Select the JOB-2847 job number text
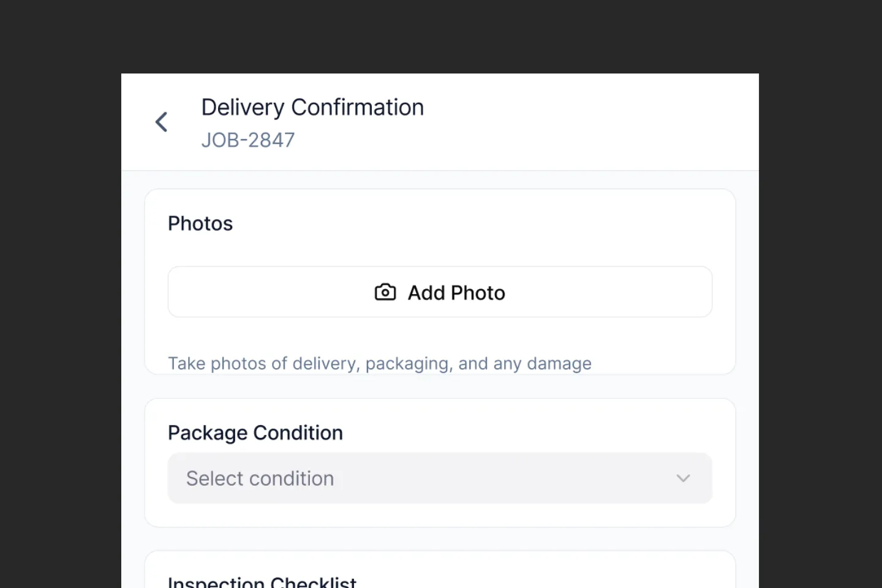 tap(248, 140)
